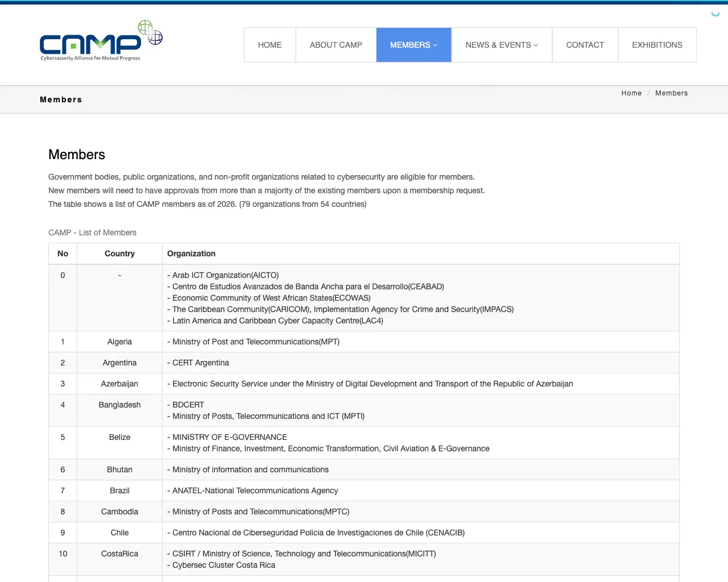Click the CSIRT MICITT Costa Rica entry

tap(301, 554)
